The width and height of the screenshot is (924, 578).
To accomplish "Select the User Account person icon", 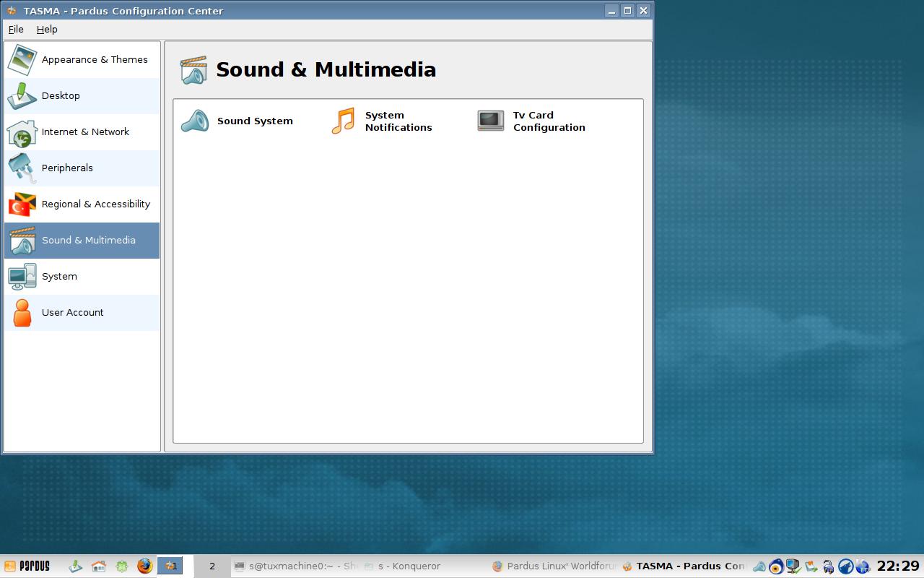I will pos(22,313).
